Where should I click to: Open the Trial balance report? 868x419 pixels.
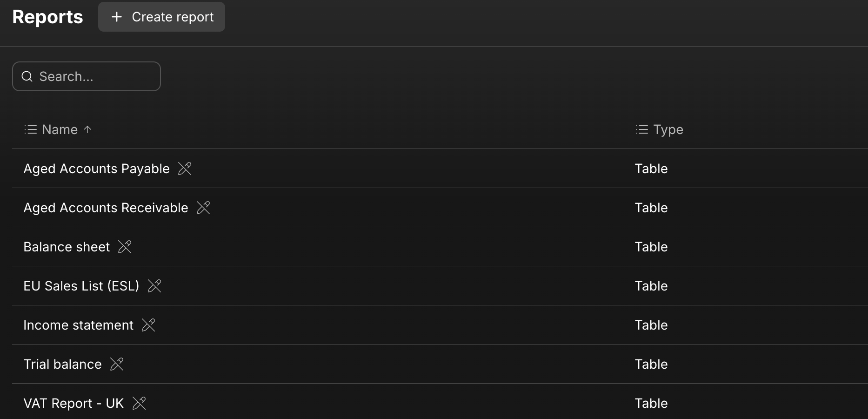(x=62, y=364)
